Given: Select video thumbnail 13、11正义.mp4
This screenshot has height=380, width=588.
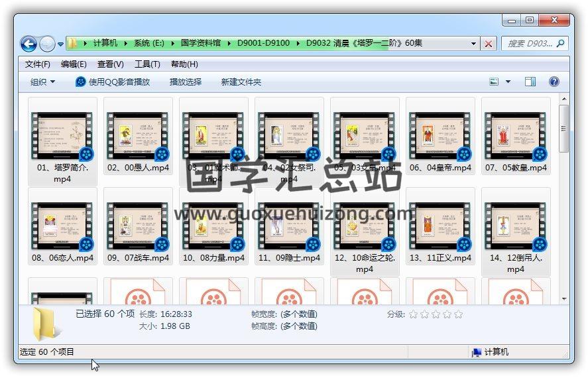Looking at the screenshot, I should click(x=440, y=226).
